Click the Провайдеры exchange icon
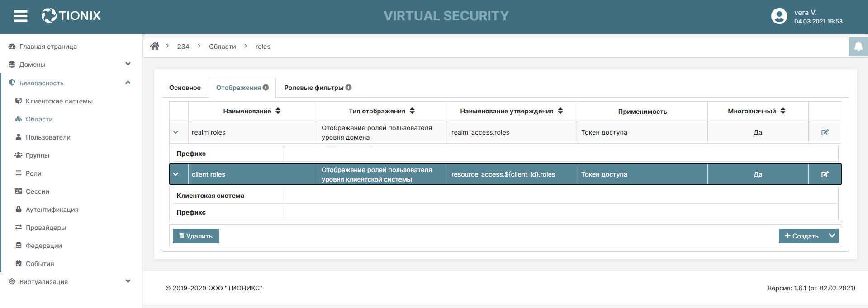Screen dimensions: 868x308 tap(19, 227)
